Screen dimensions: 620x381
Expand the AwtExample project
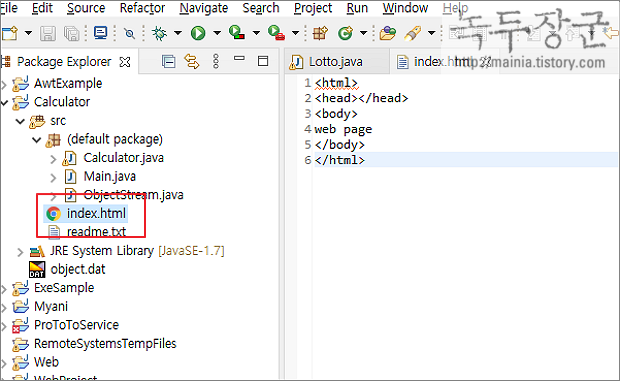click(4, 84)
